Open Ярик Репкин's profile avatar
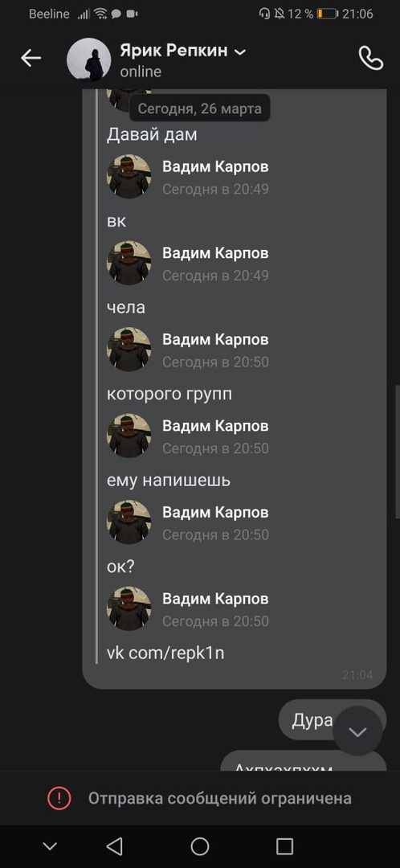This screenshot has height=868, width=400. coord(88,59)
